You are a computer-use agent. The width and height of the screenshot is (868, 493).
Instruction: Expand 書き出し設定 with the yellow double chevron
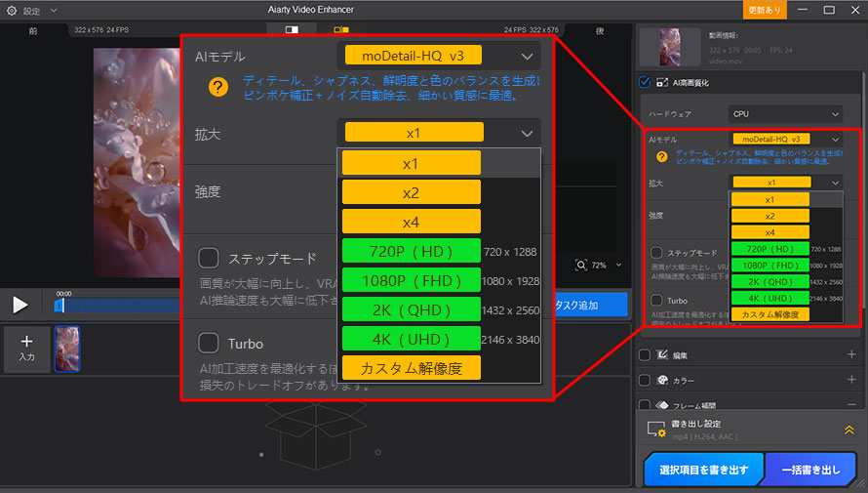848,430
